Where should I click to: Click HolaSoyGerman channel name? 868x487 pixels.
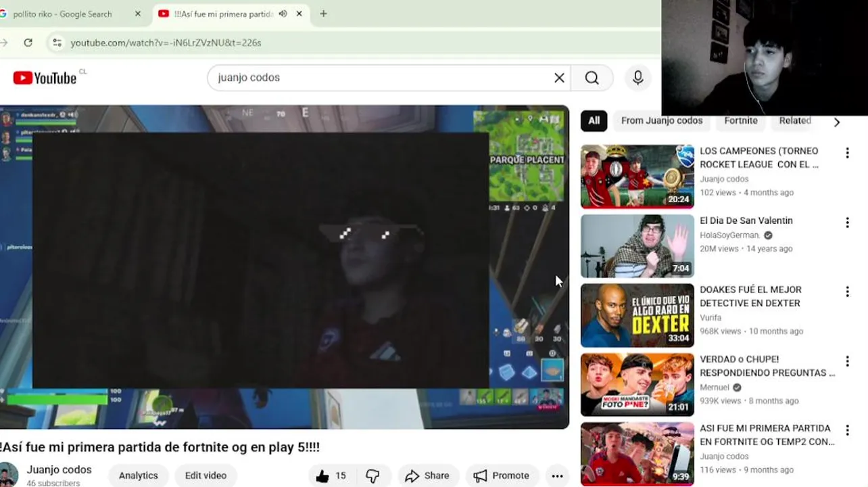(729, 235)
